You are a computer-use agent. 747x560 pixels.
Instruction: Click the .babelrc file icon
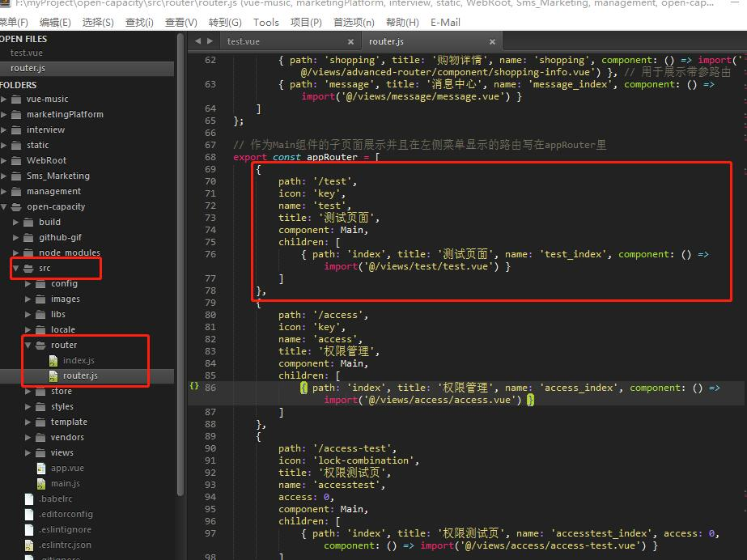coord(29,498)
